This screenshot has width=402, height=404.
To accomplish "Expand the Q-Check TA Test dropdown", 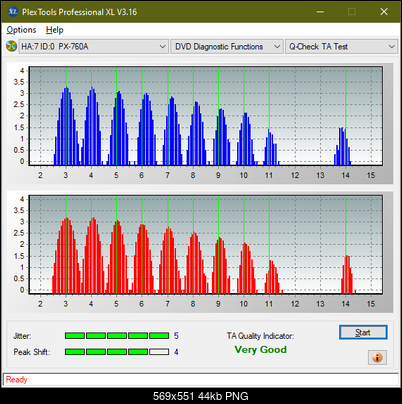I will point(342,47).
